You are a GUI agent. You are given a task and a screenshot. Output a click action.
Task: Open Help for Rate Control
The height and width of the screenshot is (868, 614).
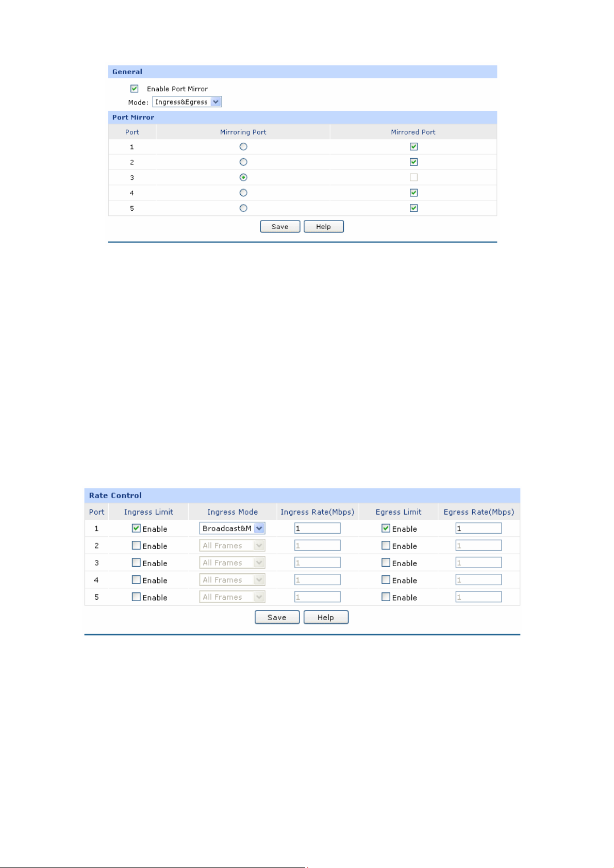point(326,617)
